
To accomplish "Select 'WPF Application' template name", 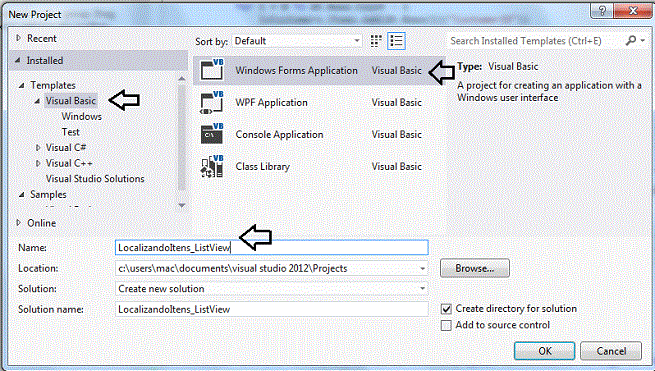I will pyautogui.click(x=271, y=102).
